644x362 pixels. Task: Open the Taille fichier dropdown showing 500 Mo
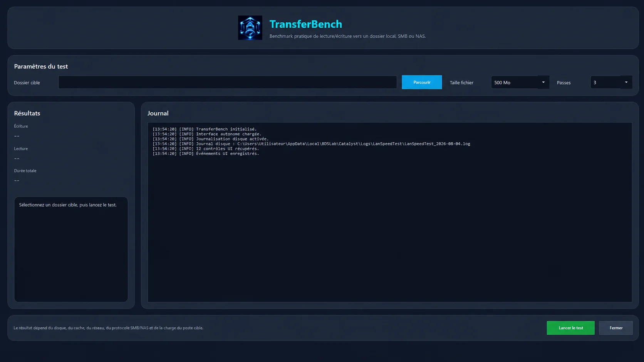(x=520, y=82)
